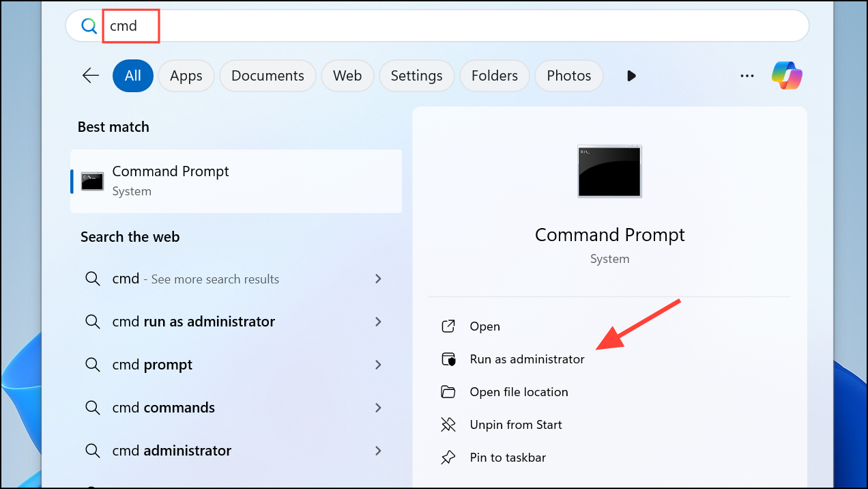Open Copilot using the colorful icon
The image size is (868, 489).
787,75
